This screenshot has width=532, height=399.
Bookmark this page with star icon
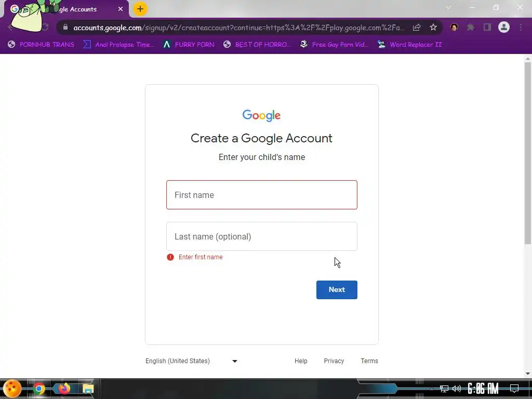(433, 28)
